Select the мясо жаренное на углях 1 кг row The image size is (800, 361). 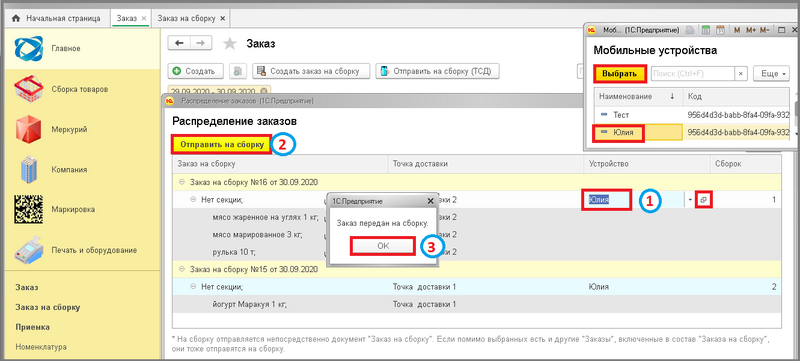click(477, 218)
